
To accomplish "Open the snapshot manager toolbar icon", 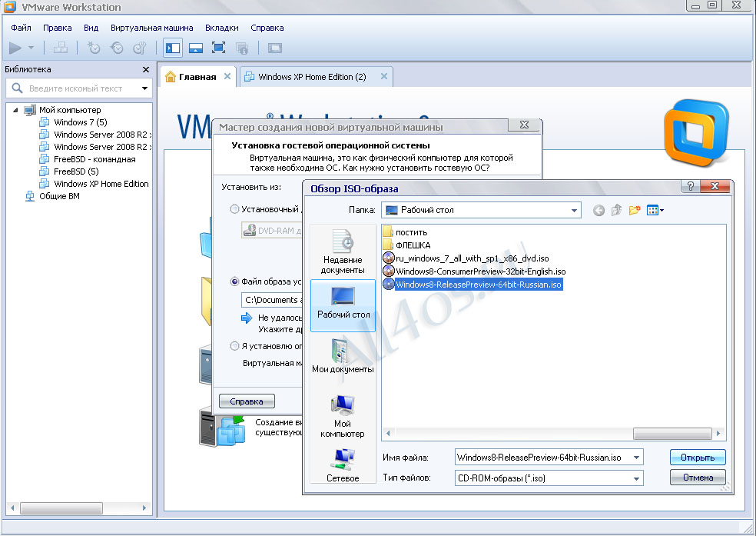I will (139, 48).
